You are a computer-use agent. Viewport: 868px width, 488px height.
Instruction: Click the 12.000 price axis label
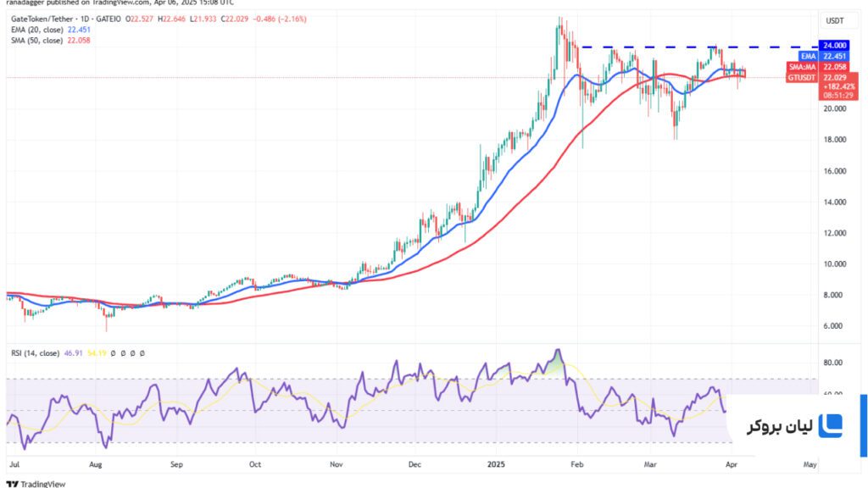(x=835, y=233)
